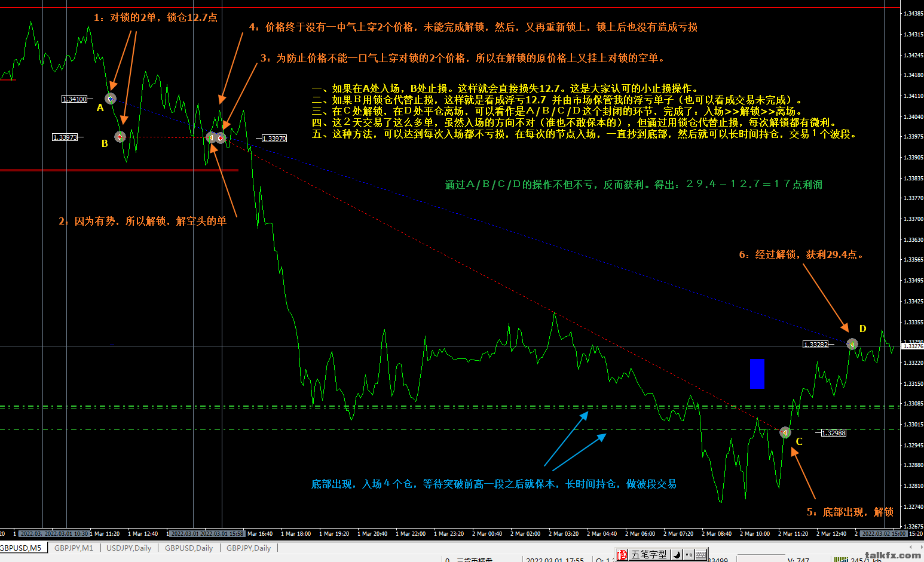The image size is (924, 562).
Task: Select the trade marker at point C
Action: pyautogui.click(x=785, y=432)
